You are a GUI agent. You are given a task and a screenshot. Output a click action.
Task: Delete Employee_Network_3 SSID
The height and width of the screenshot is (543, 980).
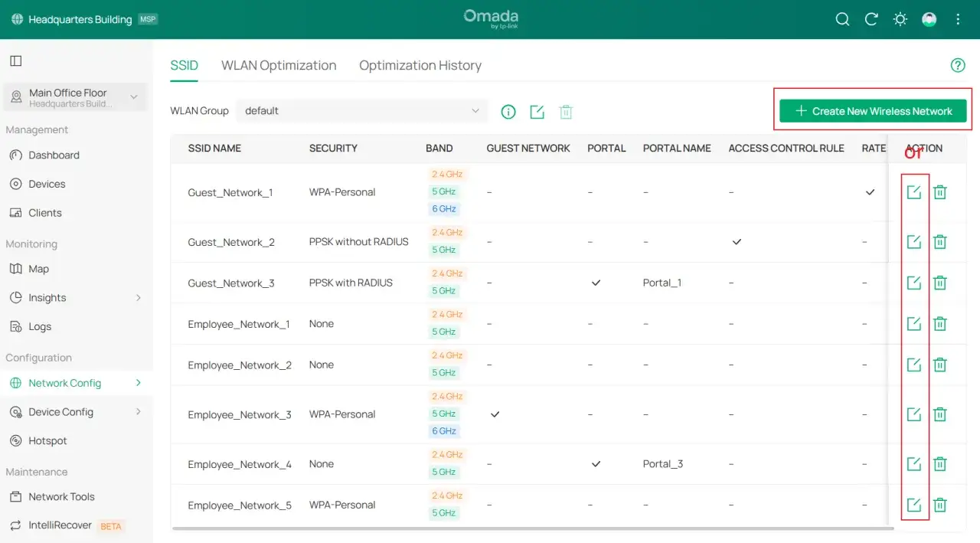pyautogui.click(x=940, y=414)
